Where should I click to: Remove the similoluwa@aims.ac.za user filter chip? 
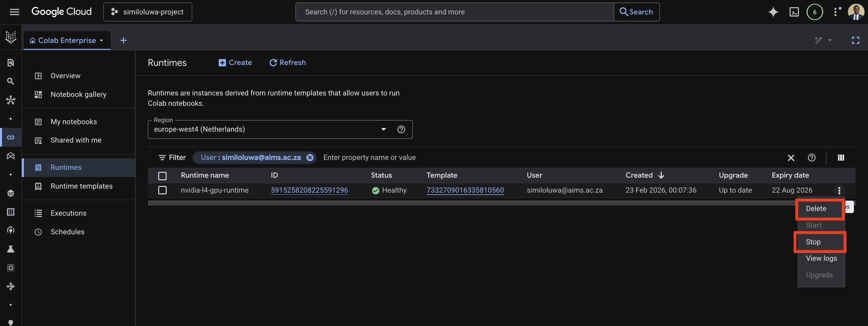point(310,157)
